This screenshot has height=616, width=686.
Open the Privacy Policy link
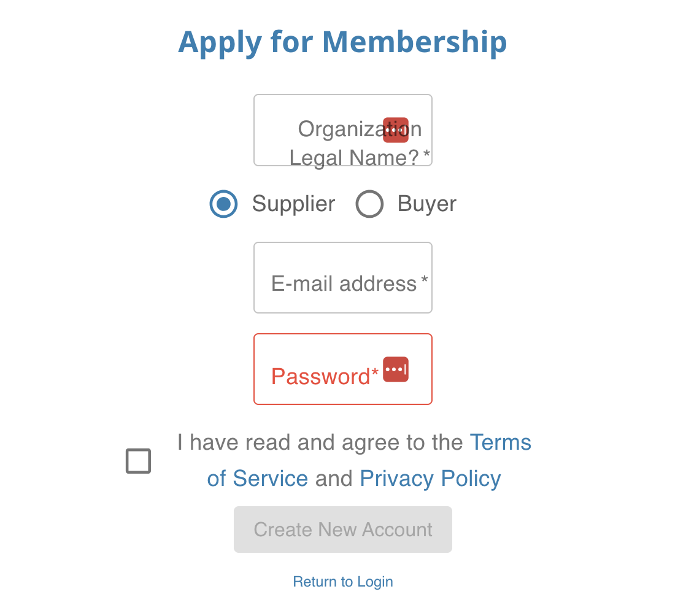[x=430, y=478]
